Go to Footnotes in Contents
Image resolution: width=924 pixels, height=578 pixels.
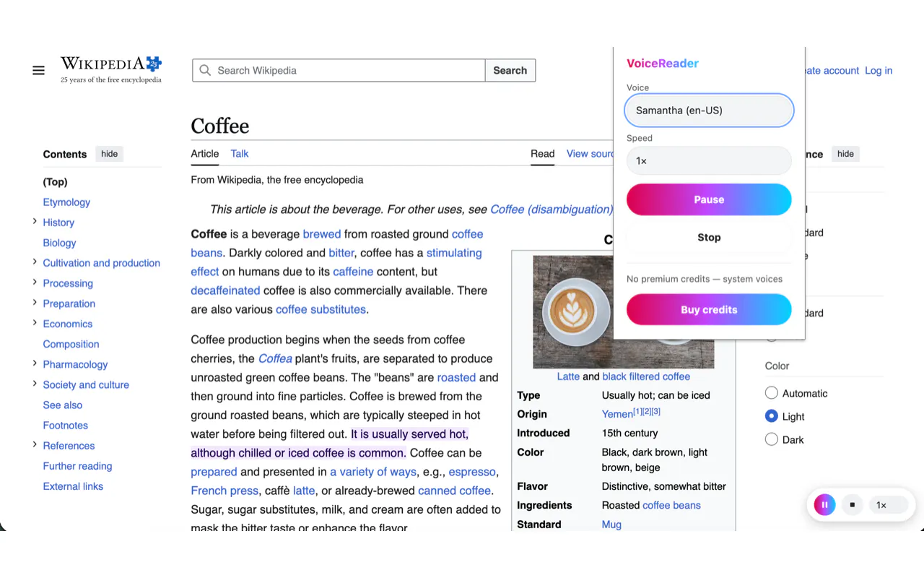coord(66,426)
